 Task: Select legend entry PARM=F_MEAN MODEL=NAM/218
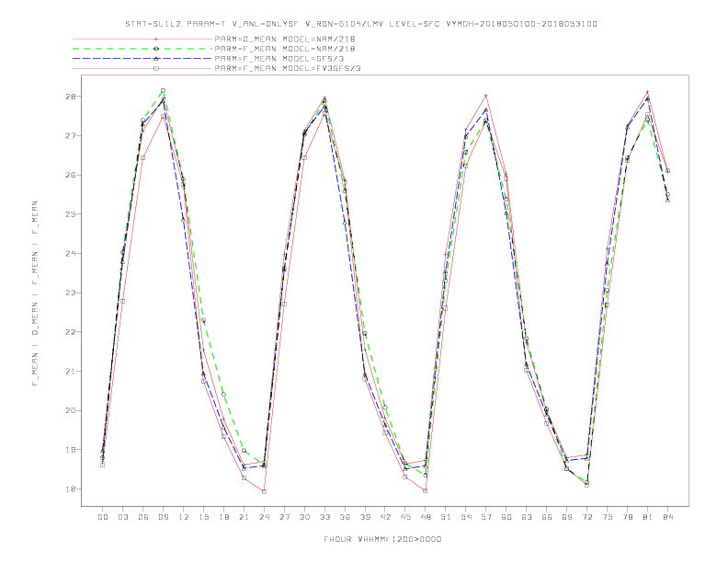(x=285, y=49)
